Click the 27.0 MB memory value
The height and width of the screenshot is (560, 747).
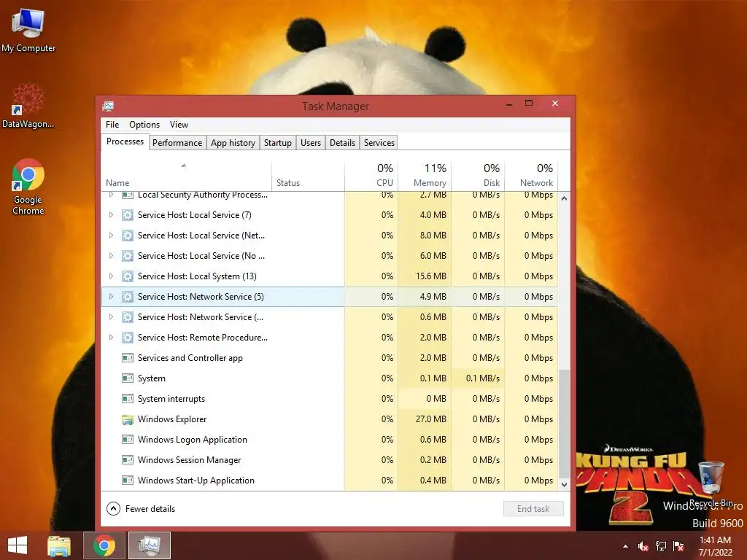(x=430, y=419)
